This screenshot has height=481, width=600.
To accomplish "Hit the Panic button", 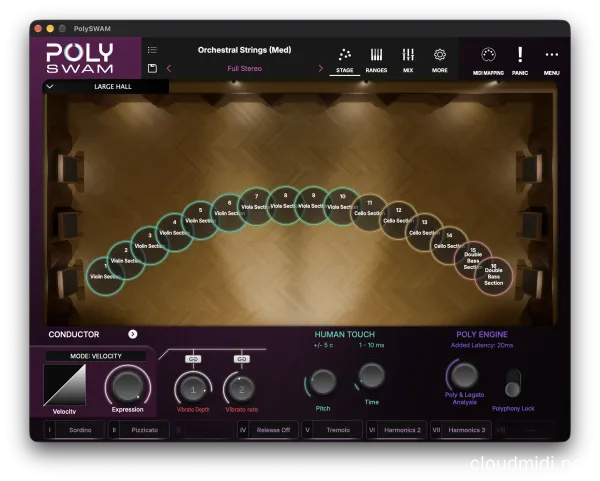I will pyautogui.click(x=520, y=61).
